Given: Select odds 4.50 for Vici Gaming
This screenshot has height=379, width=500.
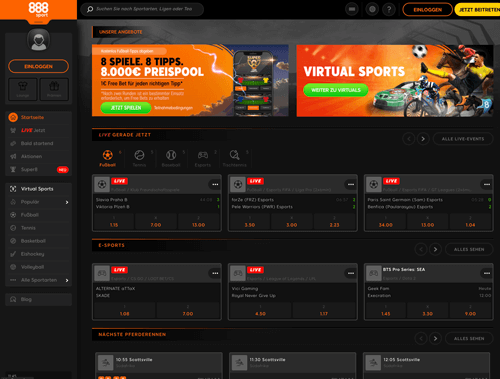Looking at the screenshot, I should [260, 311].
